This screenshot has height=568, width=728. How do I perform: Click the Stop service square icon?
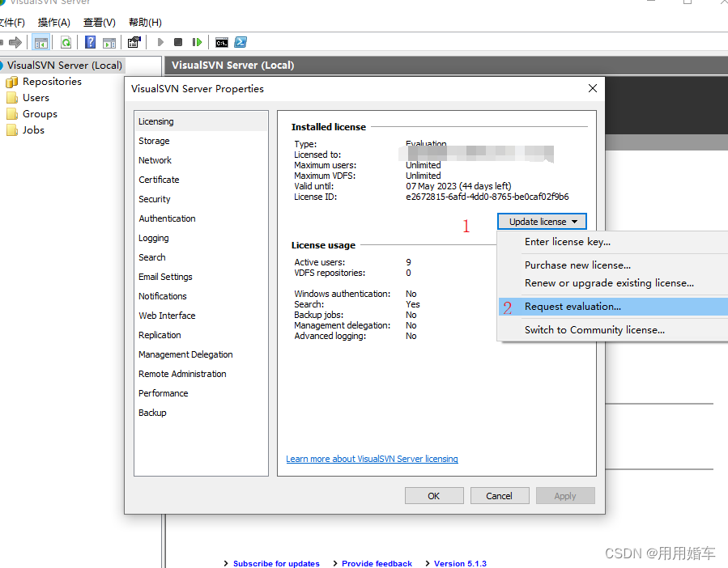[x=178, y=43]
